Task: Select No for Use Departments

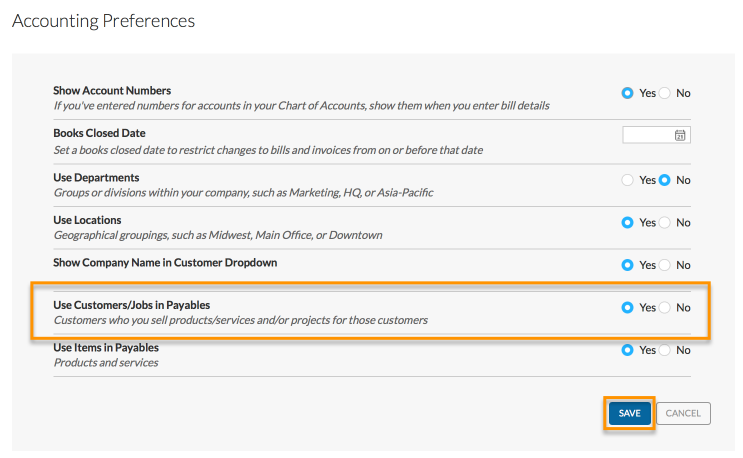Action: tap(665, 180)
